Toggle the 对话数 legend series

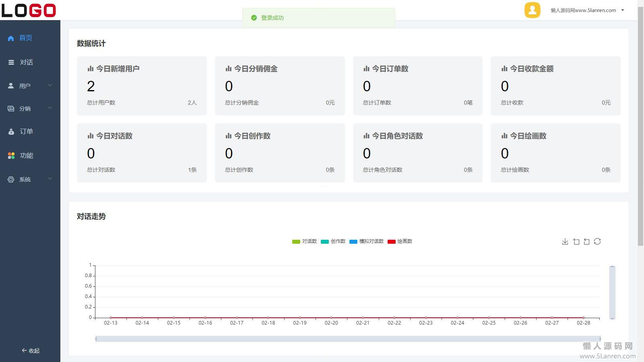pos(304,241)
